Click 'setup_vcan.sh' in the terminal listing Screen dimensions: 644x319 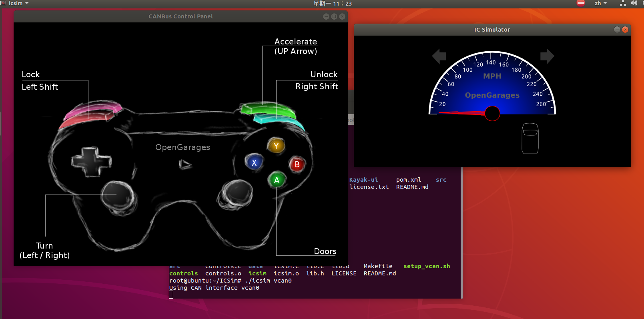[427, 266]
